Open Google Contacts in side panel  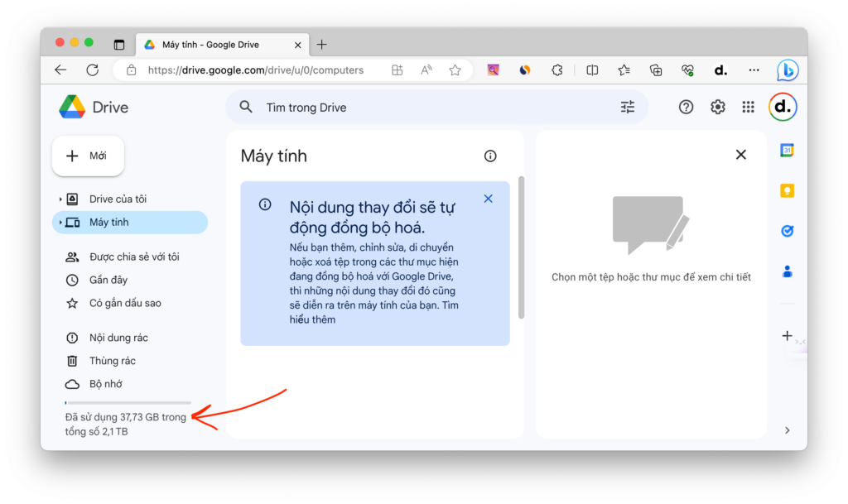pos(787,271)
